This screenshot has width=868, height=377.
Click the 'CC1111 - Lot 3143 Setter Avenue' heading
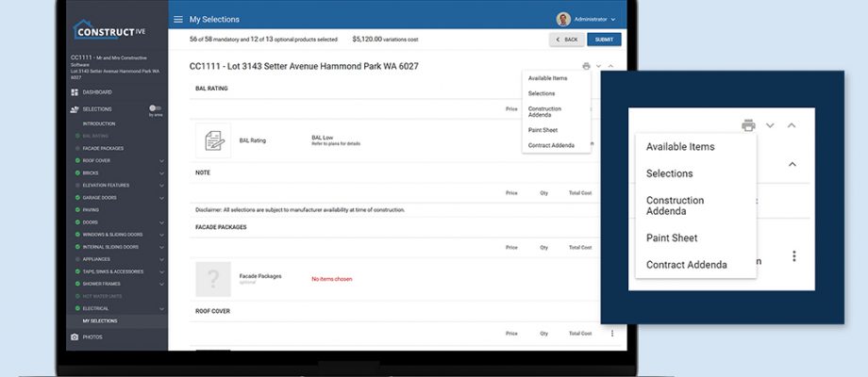tap(304, 66)
